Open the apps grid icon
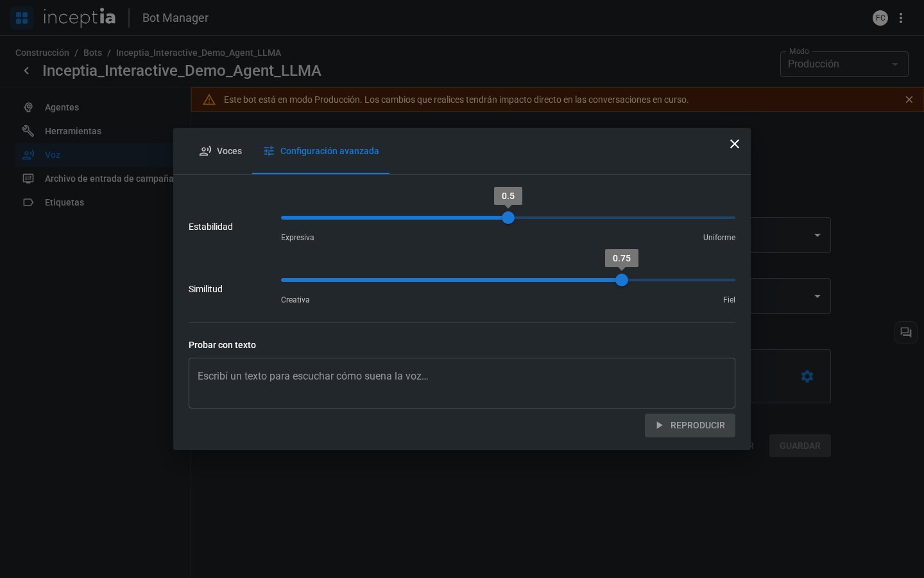The height and width of the screenshot is (578, 924). pos(22,18)
